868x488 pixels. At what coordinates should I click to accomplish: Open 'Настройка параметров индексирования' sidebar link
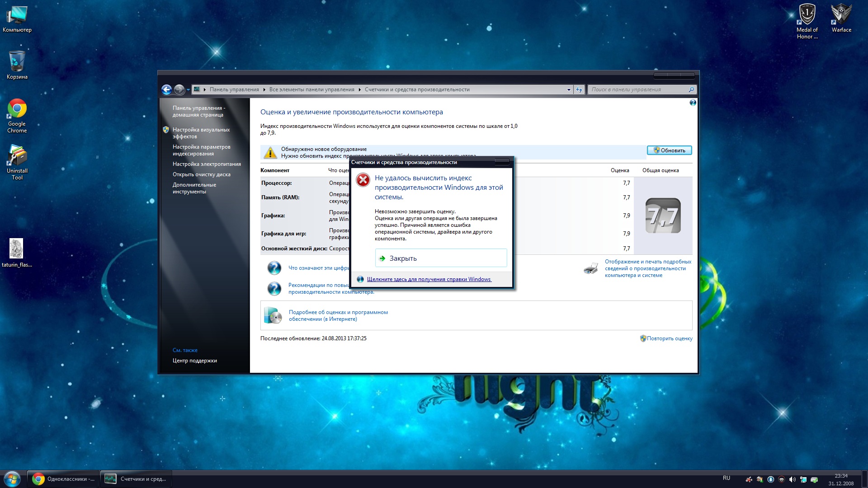(x=201, y=150)
